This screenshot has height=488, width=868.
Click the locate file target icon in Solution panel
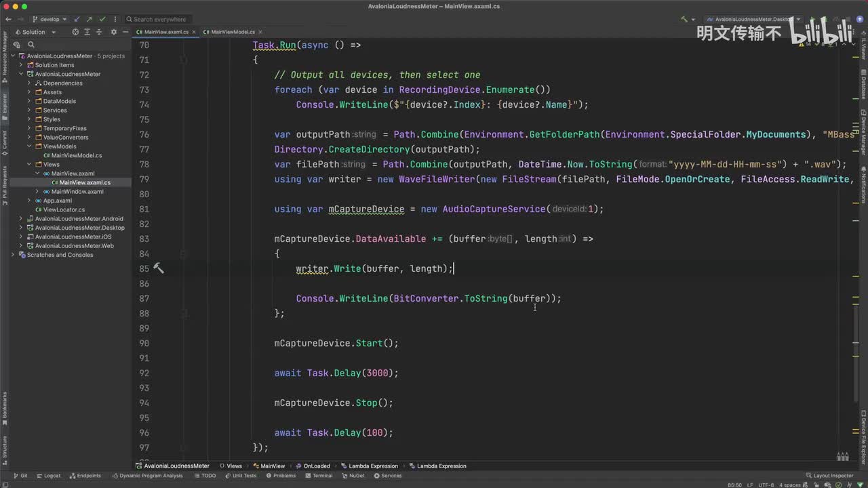(75, 32)
